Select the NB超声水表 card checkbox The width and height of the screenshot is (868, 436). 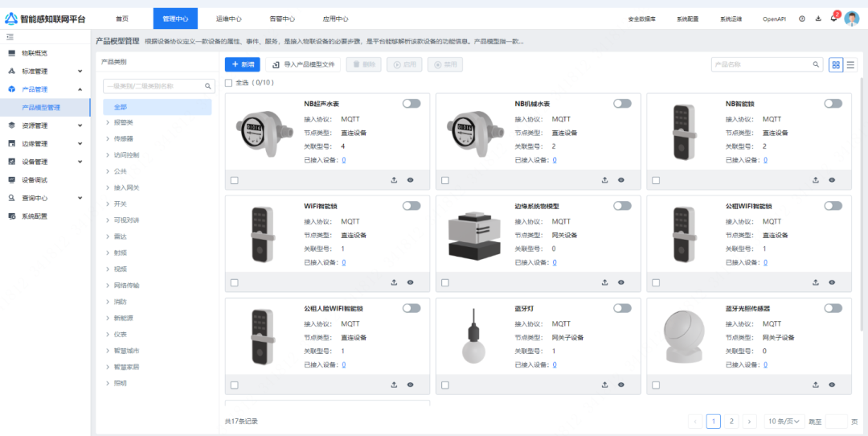234,180
